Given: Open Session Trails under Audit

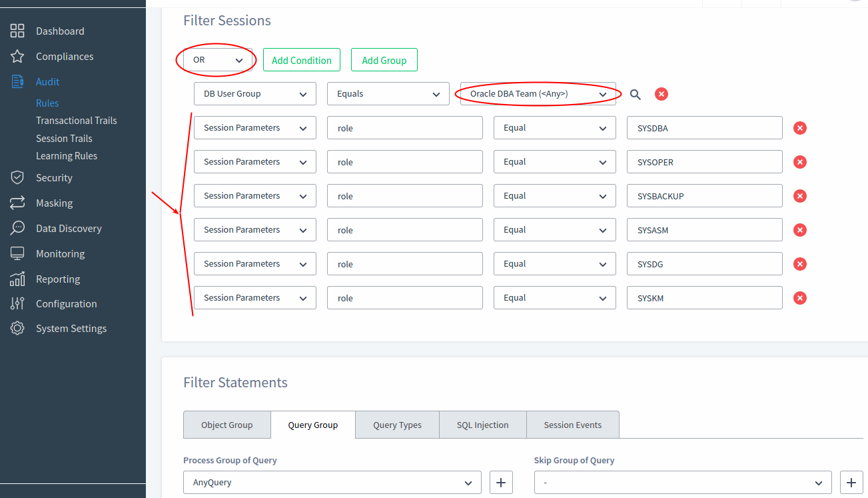Looking at the screenshot, I should pyautogui.click(x=64, y=138).
